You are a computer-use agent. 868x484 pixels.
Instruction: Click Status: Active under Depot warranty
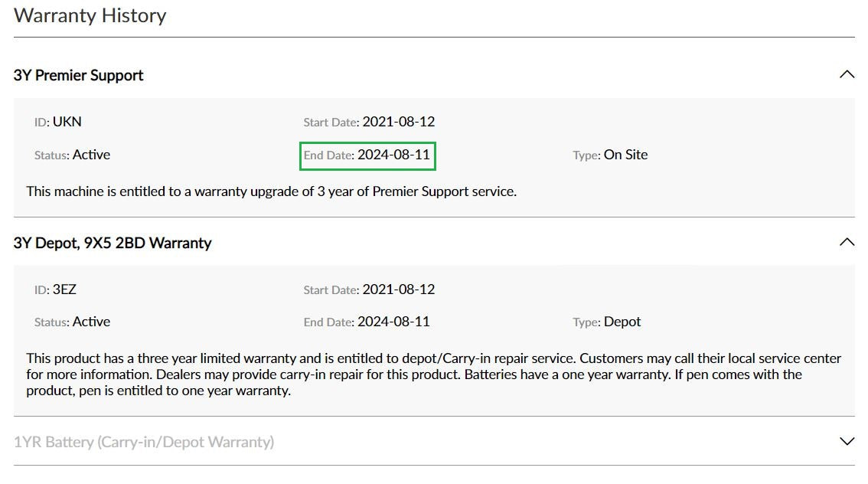click(73, 322)
